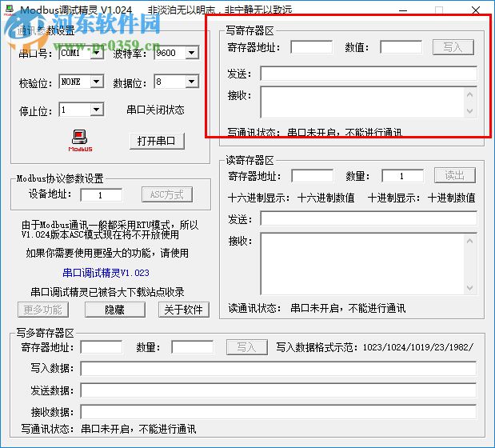Open the 波特率 9600 dropdown
Image resolution: width=495 pixels, height=448 pixels.
[192, 53]
